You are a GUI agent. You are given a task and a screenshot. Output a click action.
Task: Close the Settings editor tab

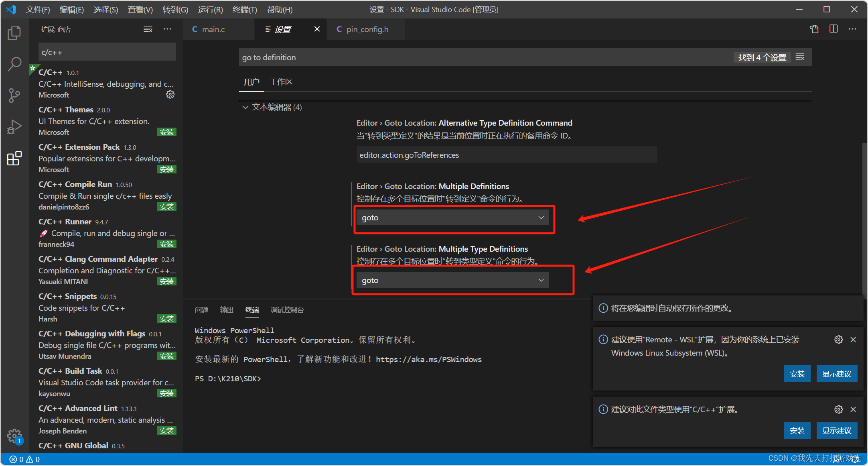[x=317, y=29]
